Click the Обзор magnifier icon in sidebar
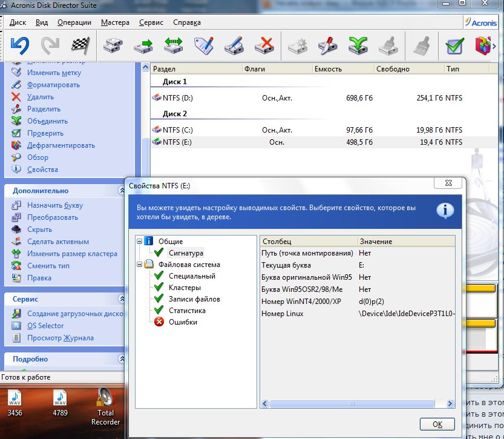 16,157
